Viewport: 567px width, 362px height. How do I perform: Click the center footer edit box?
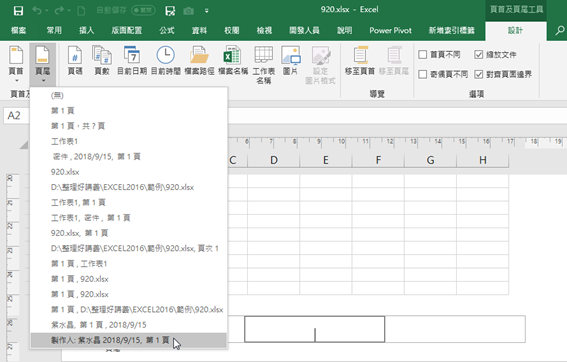pyautogui.click(x=315, y=329)
